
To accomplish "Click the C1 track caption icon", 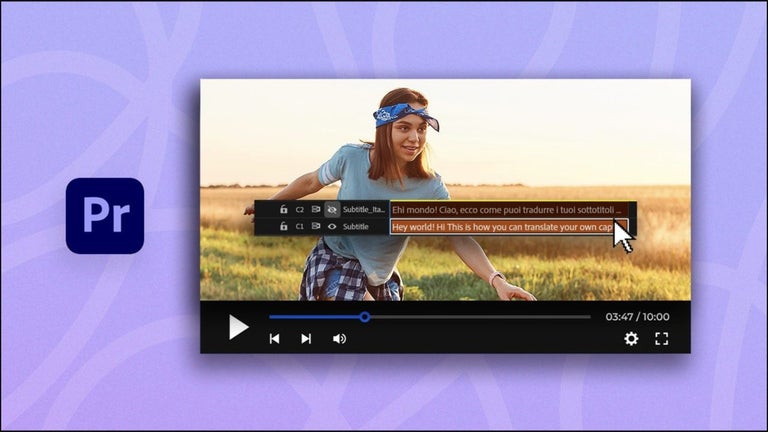I will click(315, 227).
